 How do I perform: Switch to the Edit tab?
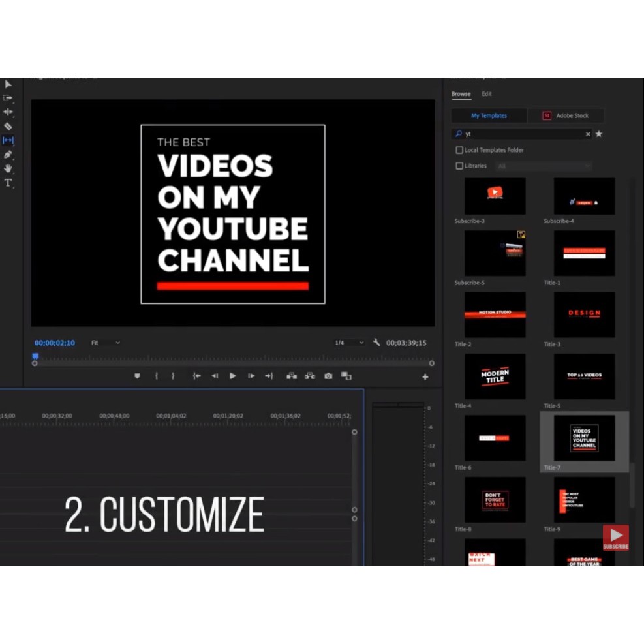(487, 94)
